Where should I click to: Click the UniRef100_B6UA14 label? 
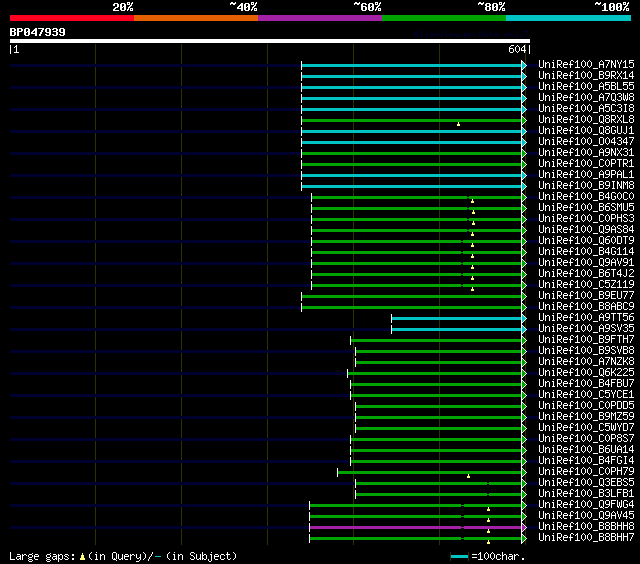click(586, 450)
